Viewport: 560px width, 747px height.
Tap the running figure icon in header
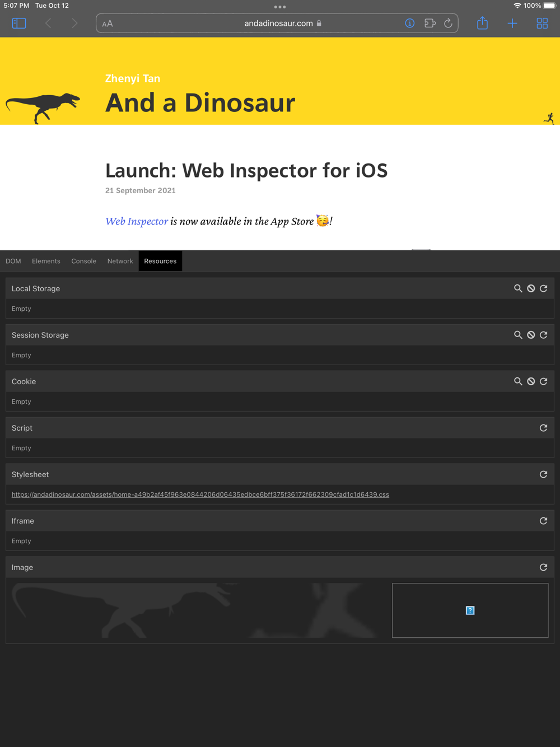point(549,118)
